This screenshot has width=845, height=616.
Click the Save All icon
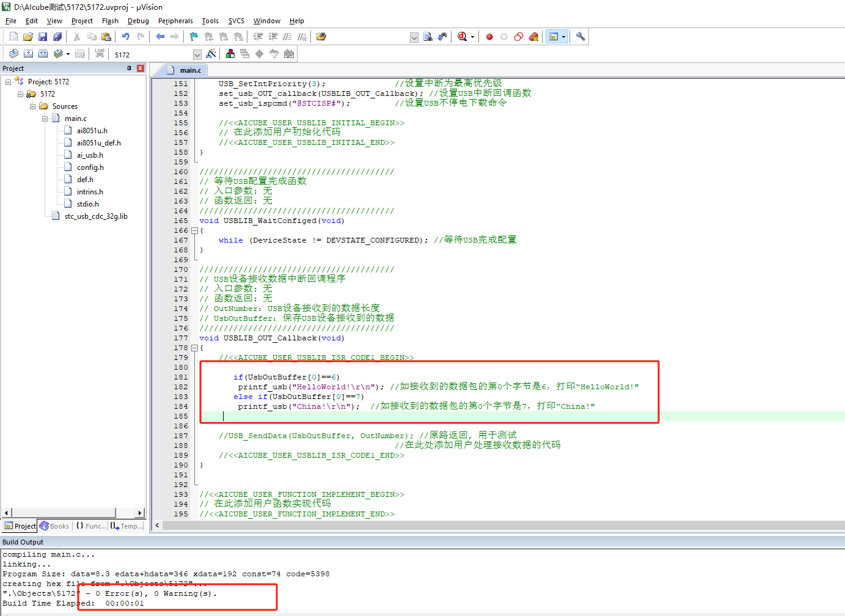57,37
